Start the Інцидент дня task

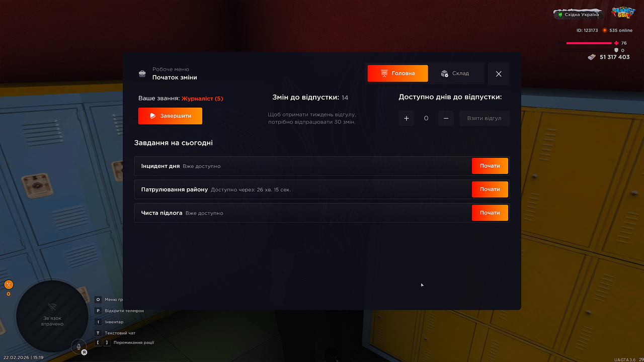click(x=490, y=166)
